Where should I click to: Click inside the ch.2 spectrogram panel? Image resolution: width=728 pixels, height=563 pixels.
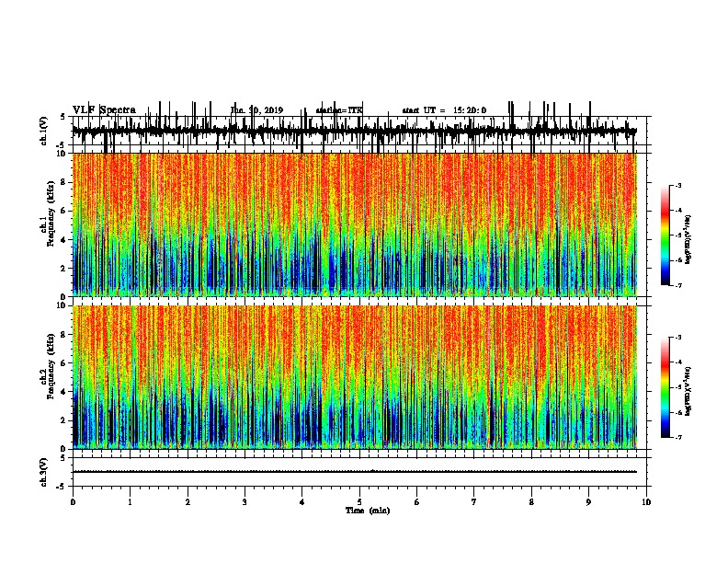(355, 377)
